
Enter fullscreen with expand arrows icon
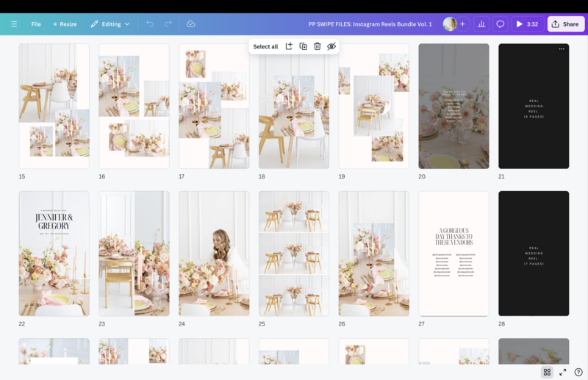point(563,372)
